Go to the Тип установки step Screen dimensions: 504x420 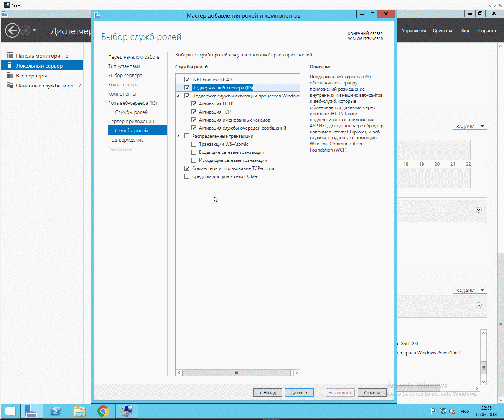(x=124, y=66)
